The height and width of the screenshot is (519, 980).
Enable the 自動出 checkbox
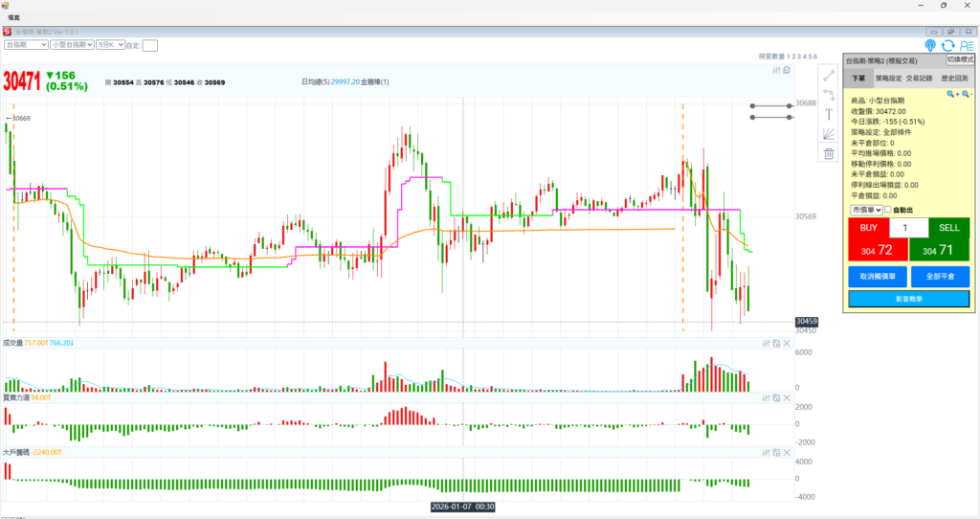887,210
